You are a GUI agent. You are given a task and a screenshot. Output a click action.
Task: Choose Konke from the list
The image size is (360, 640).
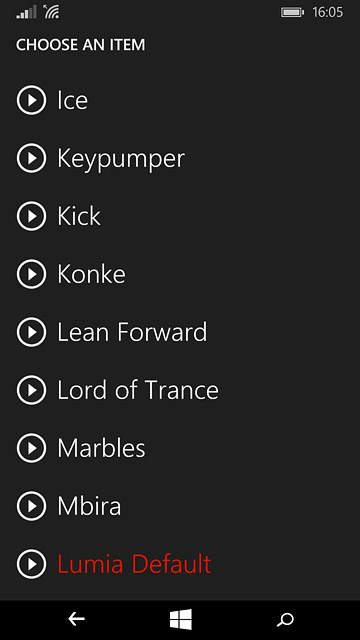click(91, 274)
